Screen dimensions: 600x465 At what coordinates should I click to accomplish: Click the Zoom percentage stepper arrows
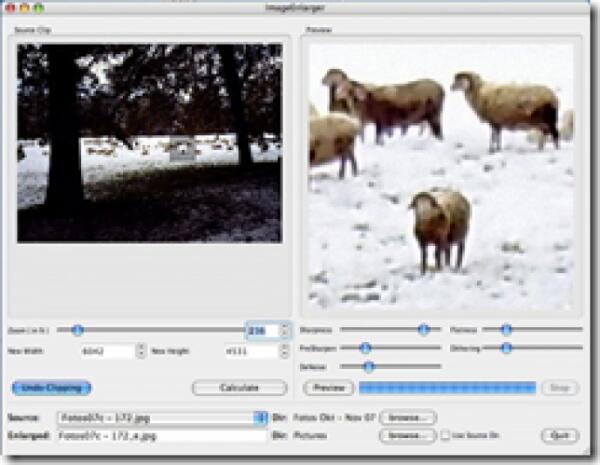pos(285,330)
